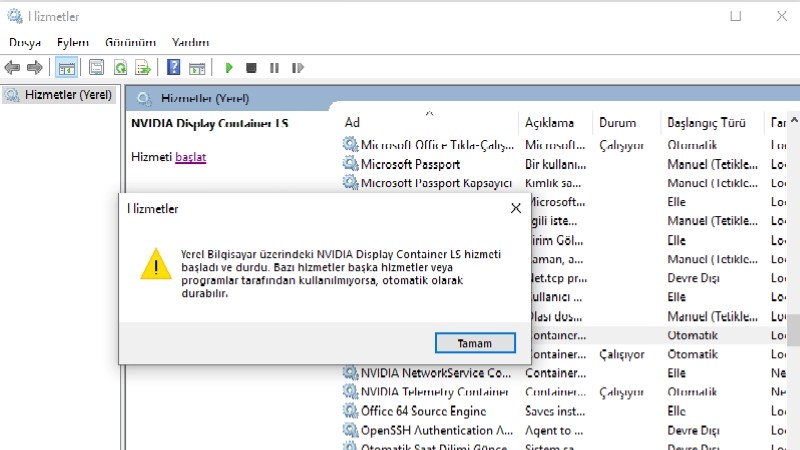Close the Hizmetler warning dialog
The height and width of the screenshot is (450, 800).
click(x=516, y=208)
